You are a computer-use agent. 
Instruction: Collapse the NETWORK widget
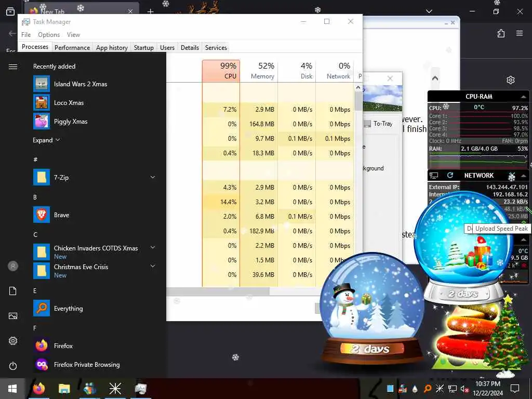tap(524, 176)
